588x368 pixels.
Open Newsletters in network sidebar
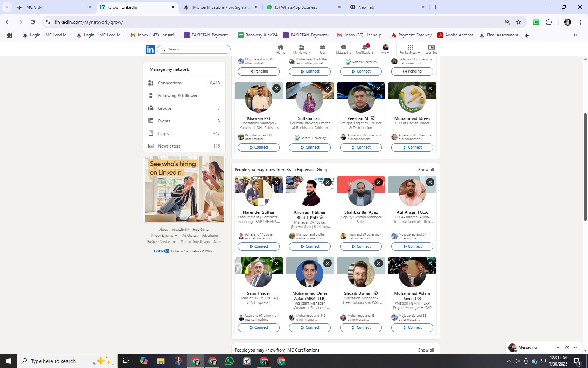click(184, 146)
